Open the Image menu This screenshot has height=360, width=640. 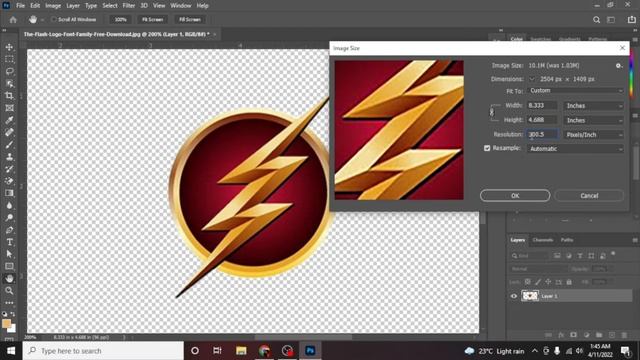(53, 6)
